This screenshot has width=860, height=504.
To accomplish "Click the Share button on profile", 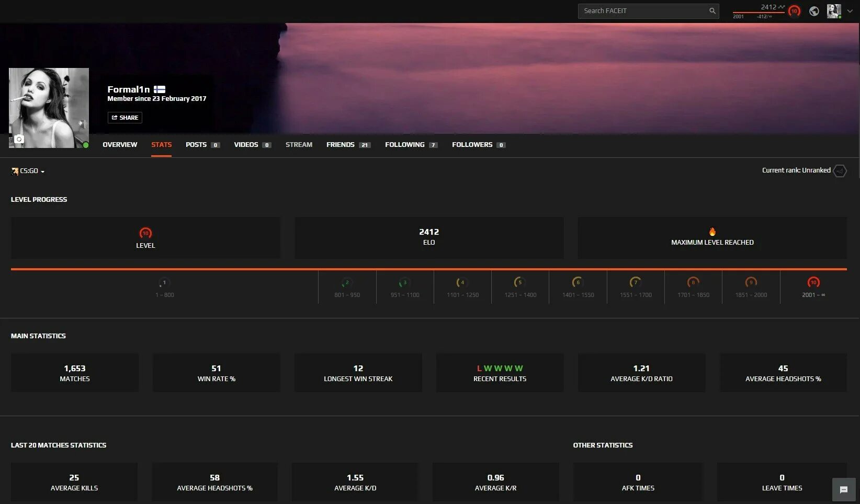I will tap(125, 118).
